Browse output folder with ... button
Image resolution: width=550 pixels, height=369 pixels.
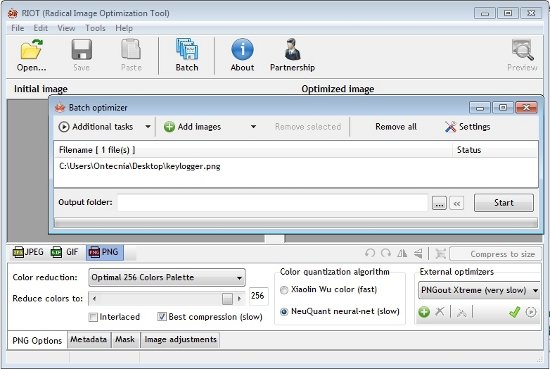[x=439, y=203]
